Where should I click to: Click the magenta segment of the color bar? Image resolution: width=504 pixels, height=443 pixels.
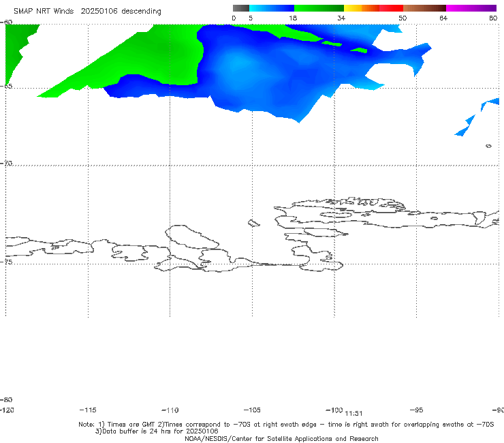(471, 8)
